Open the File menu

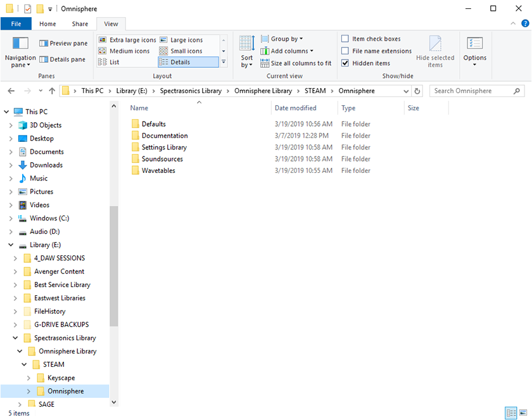coord(15,23)
